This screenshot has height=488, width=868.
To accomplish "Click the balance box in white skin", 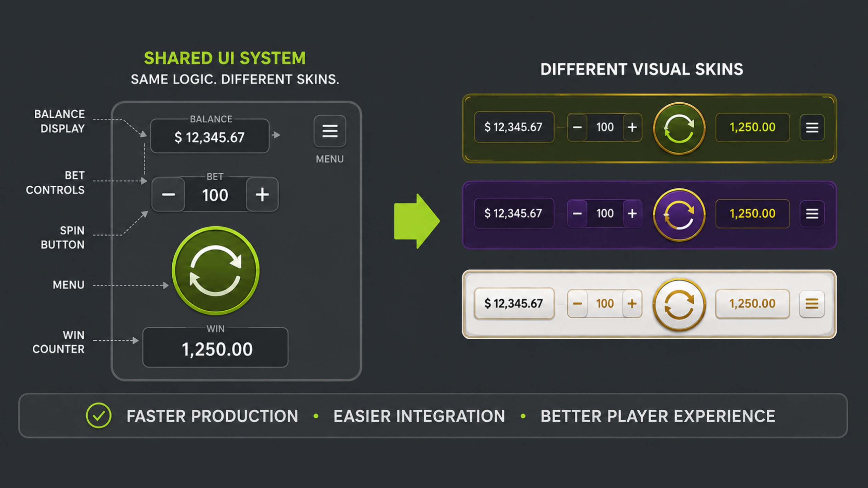I will coord(514,303).
